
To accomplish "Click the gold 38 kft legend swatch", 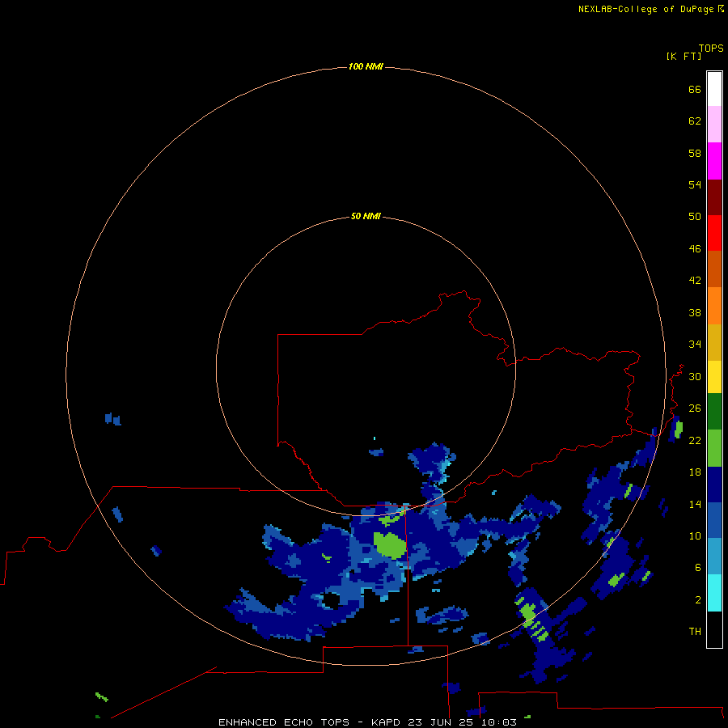I will pyautogui.click(x=714, y=342).
